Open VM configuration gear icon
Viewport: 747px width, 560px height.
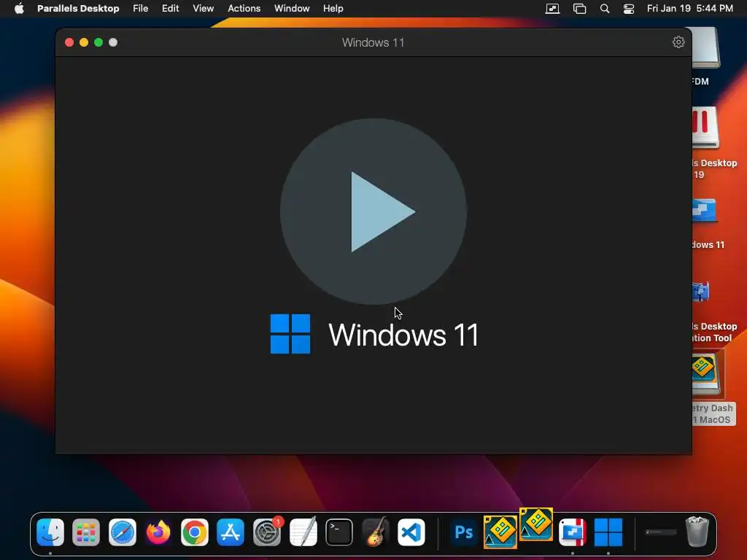tap(678, 42)
